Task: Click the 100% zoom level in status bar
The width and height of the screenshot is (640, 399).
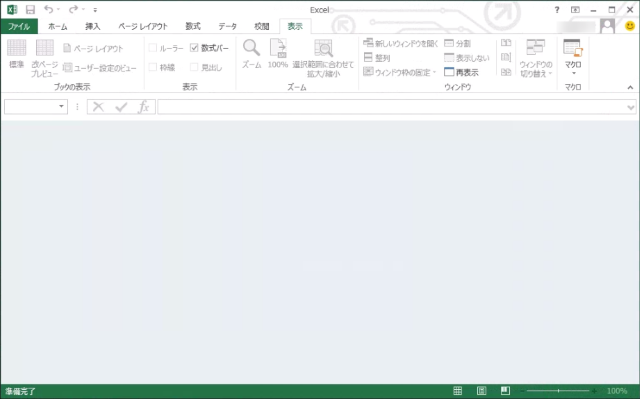Action: (x=617, y=391)
